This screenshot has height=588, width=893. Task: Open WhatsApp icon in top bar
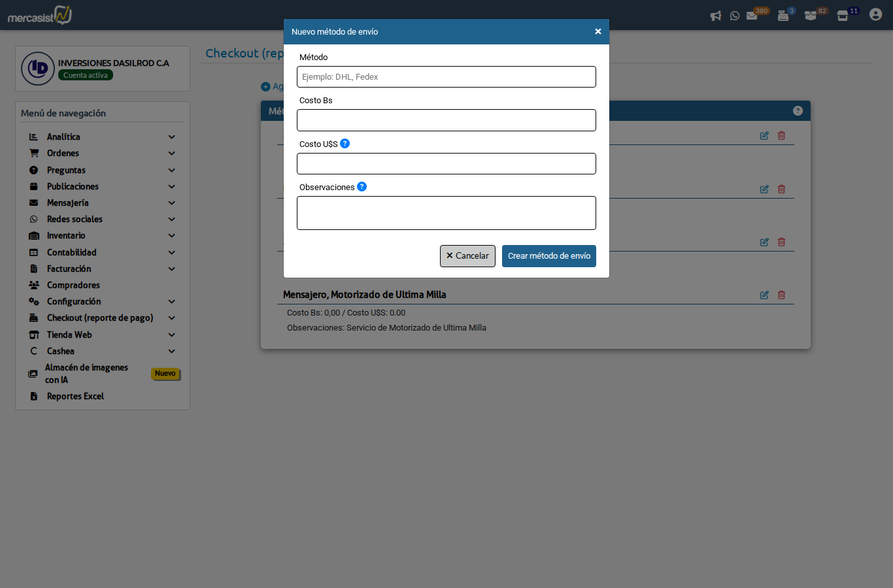(x=735, y=16)
